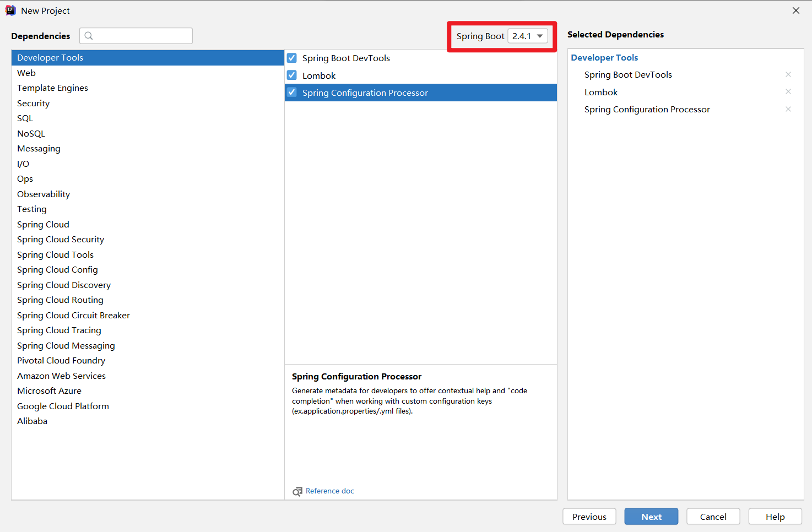The width and height of the screenshot is (812, 532).
Task: Remove Lombok from selected dependencies
Action: tap(788, 91)
